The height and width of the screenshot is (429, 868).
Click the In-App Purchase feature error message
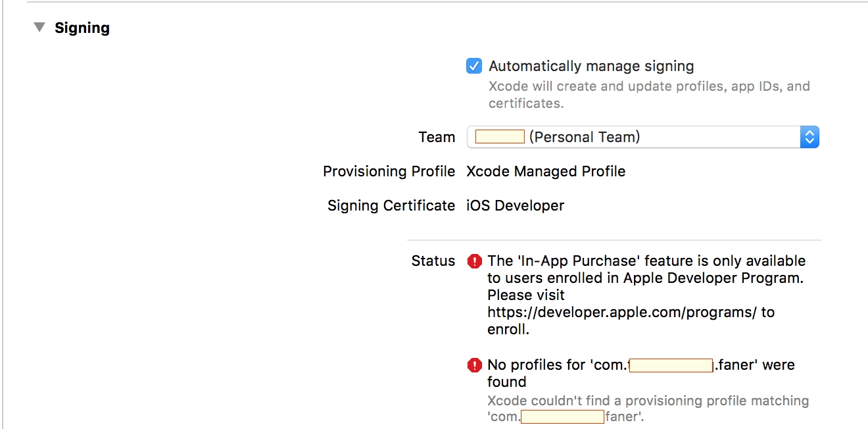[x=646, y=295]
